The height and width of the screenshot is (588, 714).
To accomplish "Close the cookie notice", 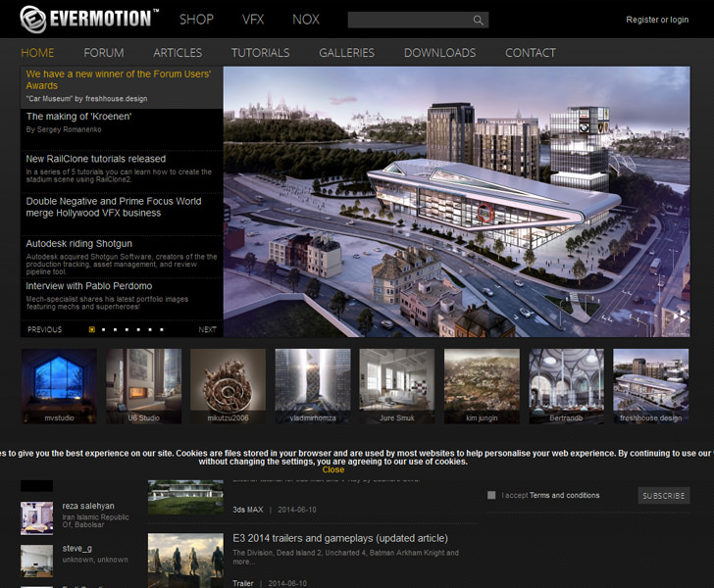I will point(333,469).
